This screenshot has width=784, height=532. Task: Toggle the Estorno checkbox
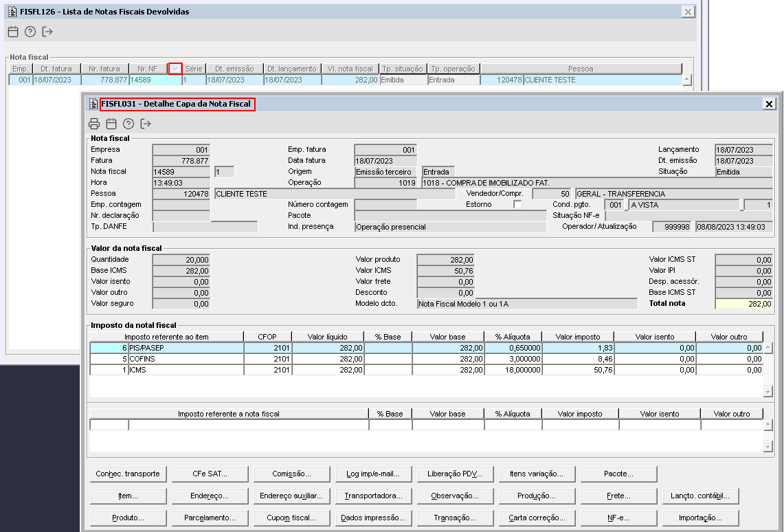[x=517, y=204]
